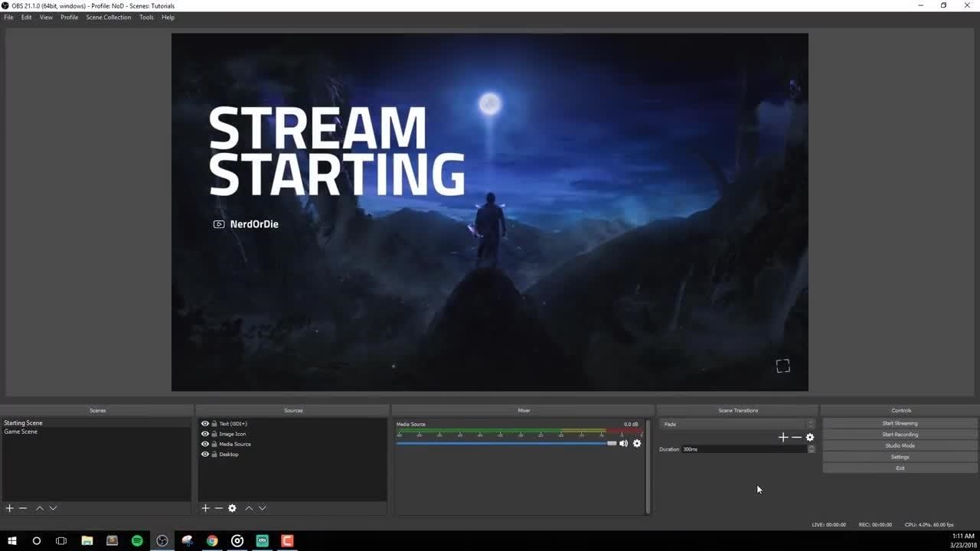Move selected source up with arrow
This screenshot has width=980, height=551.
click(249, 508)
